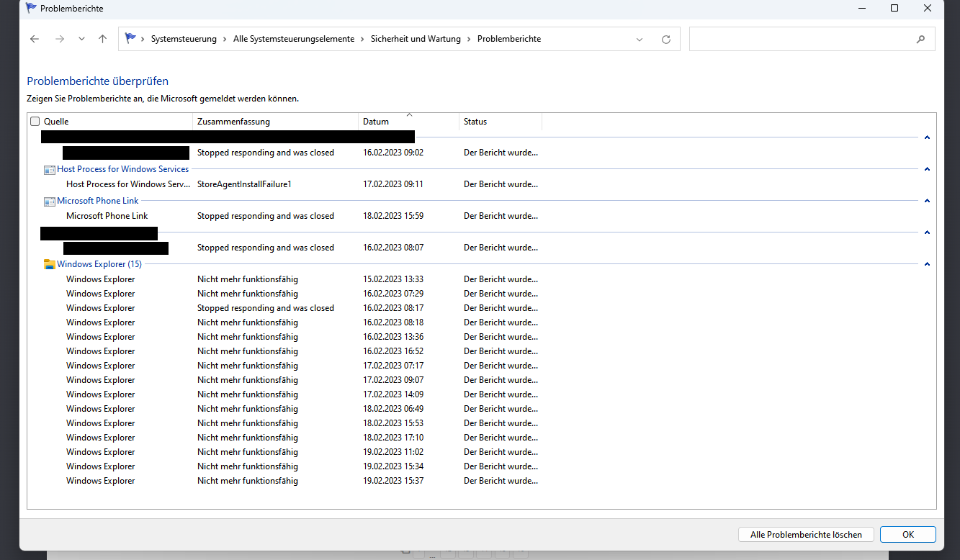
Task: Go forward with the right arrow
Action: (60, 39)
